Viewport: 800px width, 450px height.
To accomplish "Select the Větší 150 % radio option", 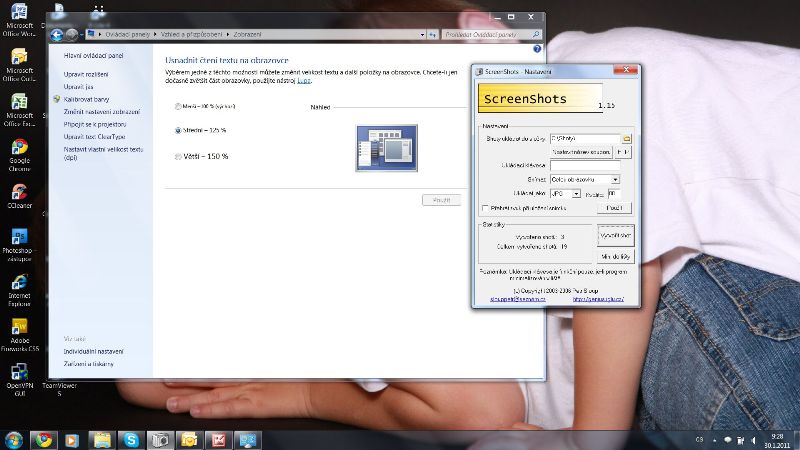I will [178, 157].
